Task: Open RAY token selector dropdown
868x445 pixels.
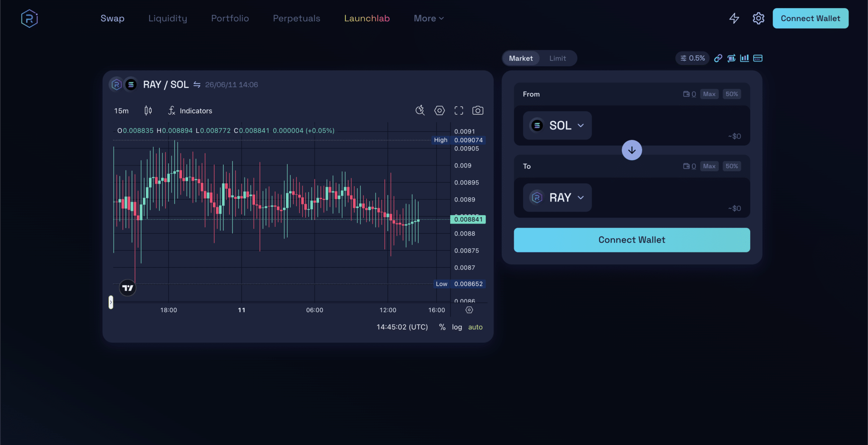Action: (557, 197)
